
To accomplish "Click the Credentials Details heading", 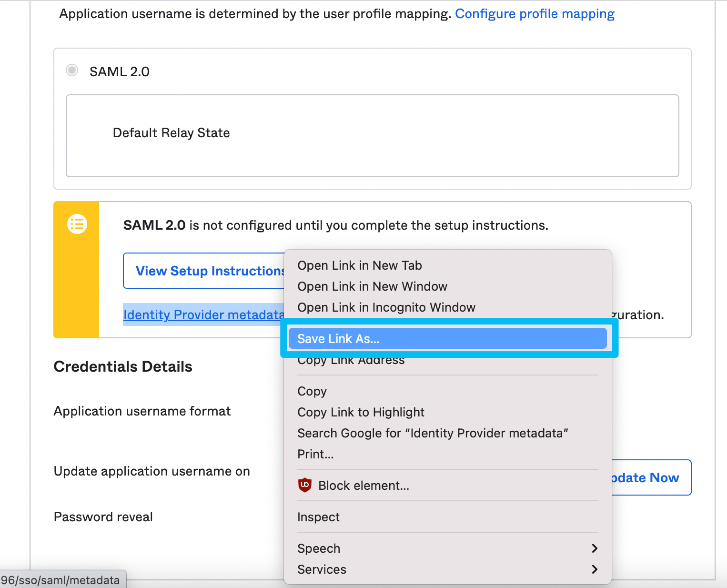I will pos(123,366).
